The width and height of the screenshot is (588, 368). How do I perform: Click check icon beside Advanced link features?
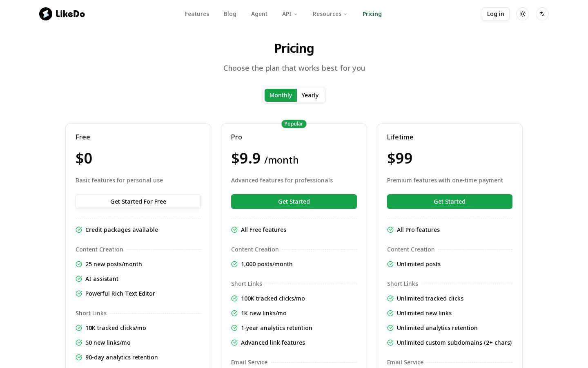tap(234, 343)
